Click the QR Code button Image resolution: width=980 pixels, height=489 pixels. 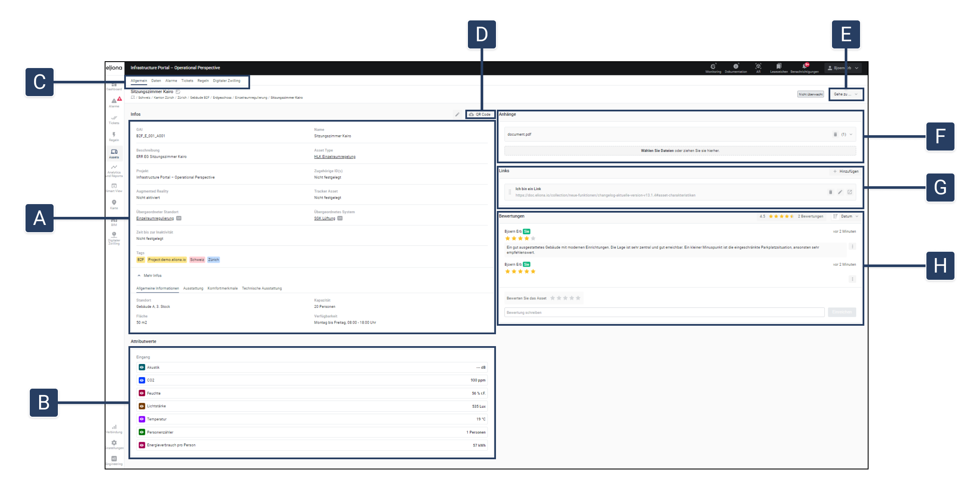tap(480, 114)
